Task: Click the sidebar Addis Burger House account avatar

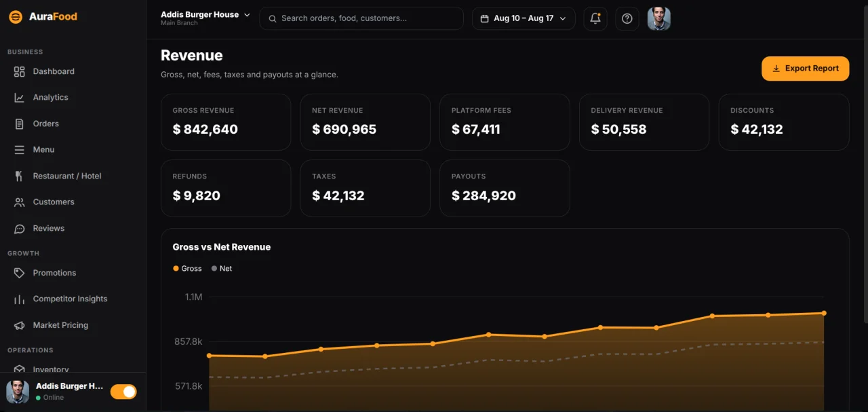Action: (x=18, y=392)
